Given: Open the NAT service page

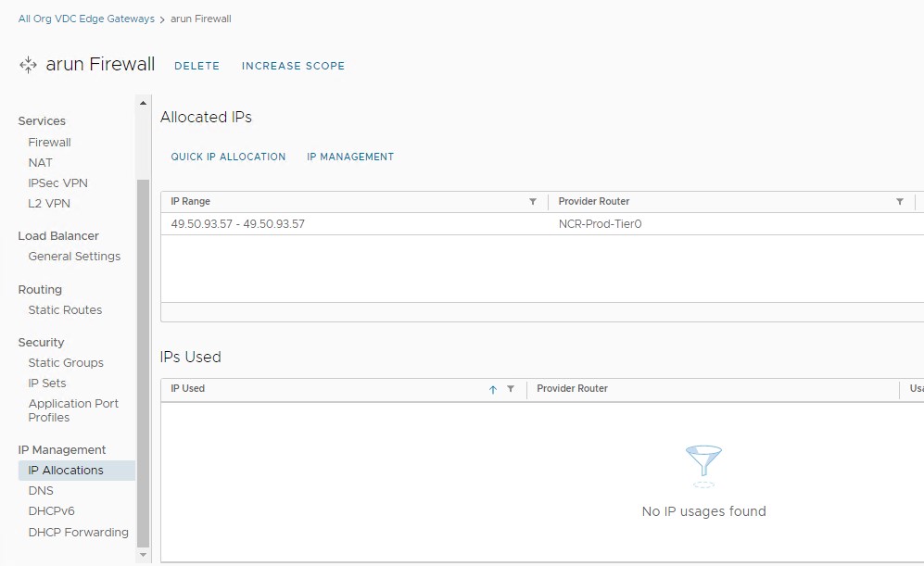Looking at the screenshot, I should coord(41,162).
